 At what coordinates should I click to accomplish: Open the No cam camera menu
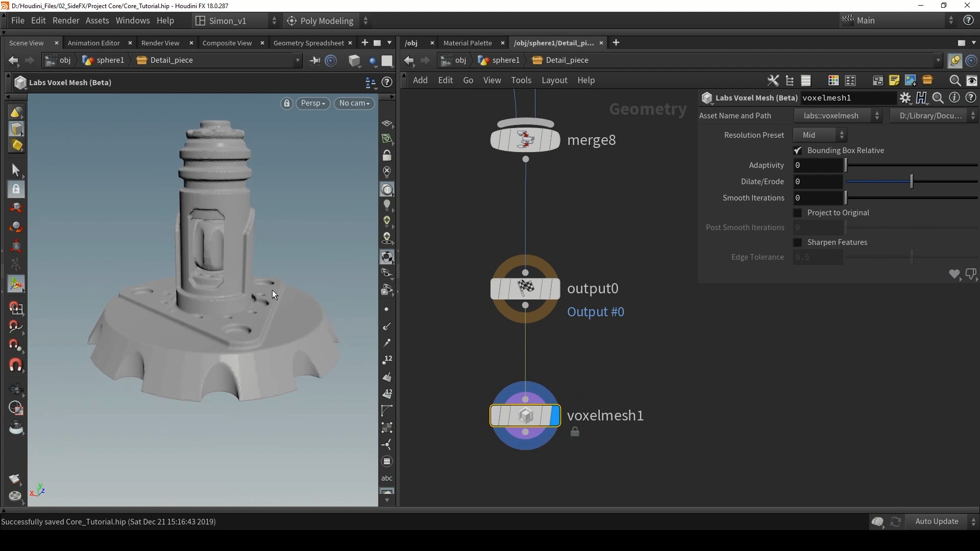(354, 104)
